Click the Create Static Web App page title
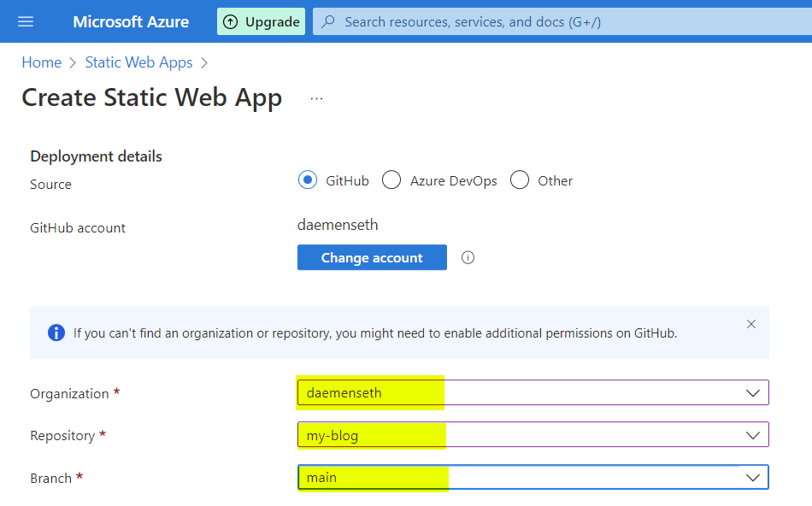Viewport: 812px width, 506px height. tap(152, 98)
